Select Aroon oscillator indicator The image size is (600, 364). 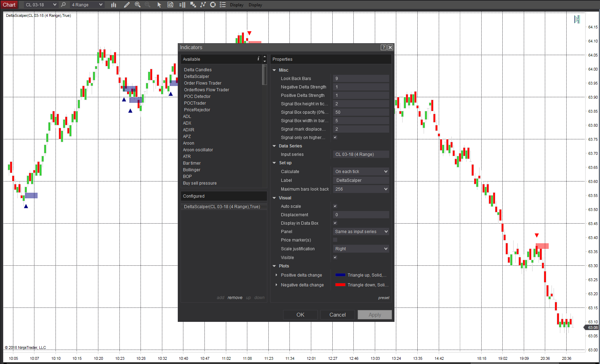(x=198, y=150)
